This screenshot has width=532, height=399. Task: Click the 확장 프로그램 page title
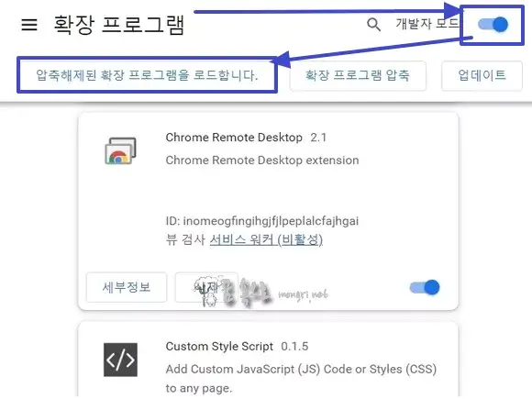119,25
